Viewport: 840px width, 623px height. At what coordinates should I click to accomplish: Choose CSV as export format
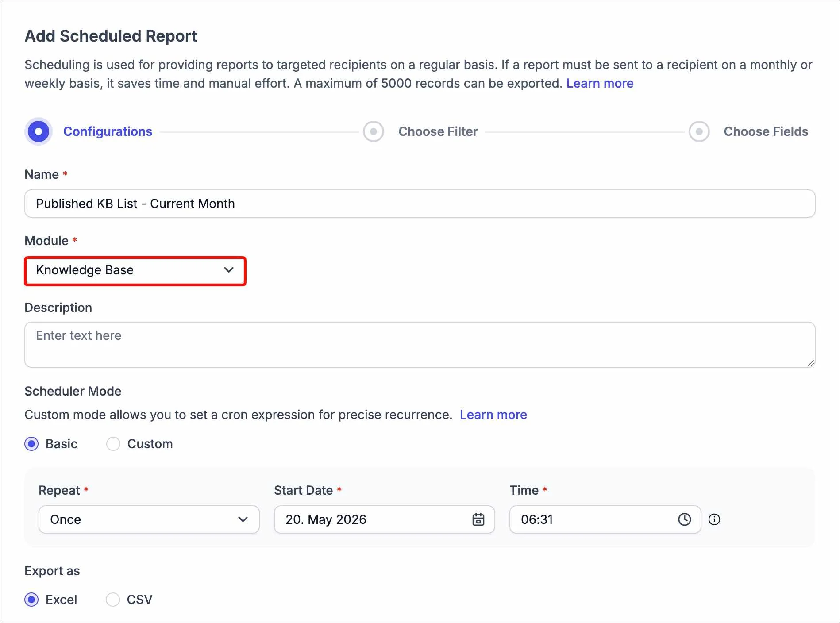(113, 600)
